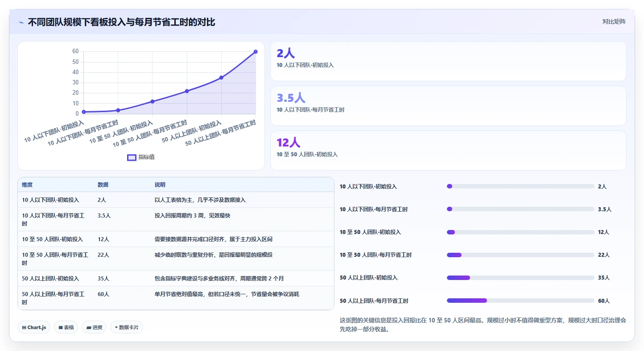The width and height of the screenshot is (644, 351).
Task: Toggle the 指标值 legend swatch under the chart
Action: [132, 157]
